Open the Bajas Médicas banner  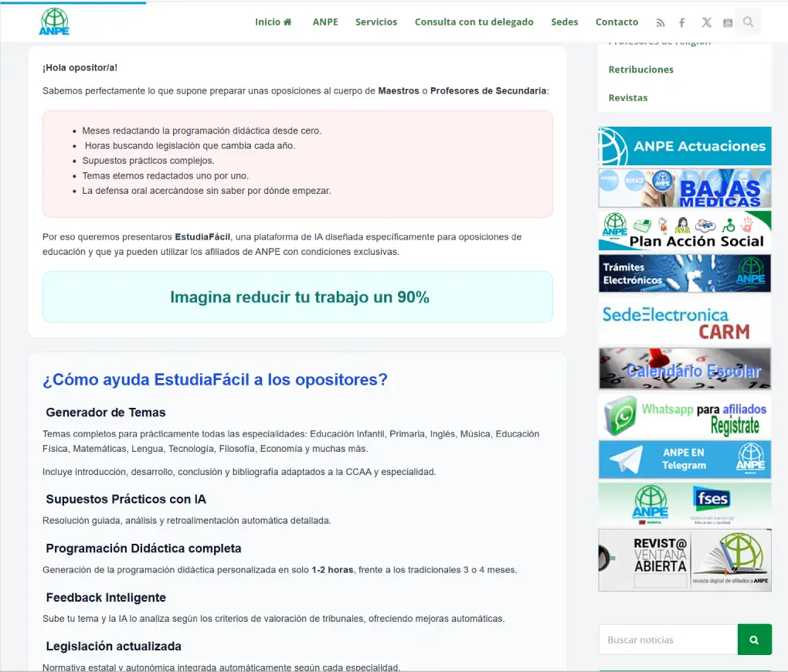coord(684,188)
